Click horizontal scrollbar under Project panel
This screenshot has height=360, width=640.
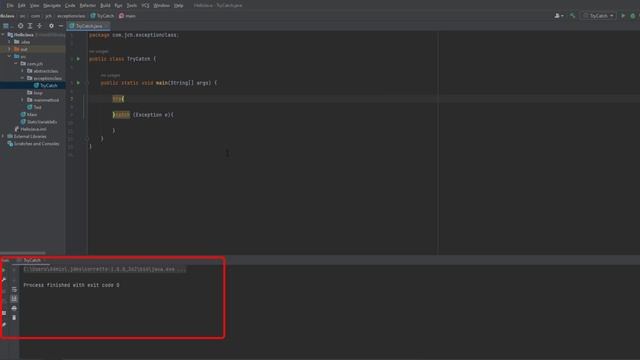tap(23, 253)
